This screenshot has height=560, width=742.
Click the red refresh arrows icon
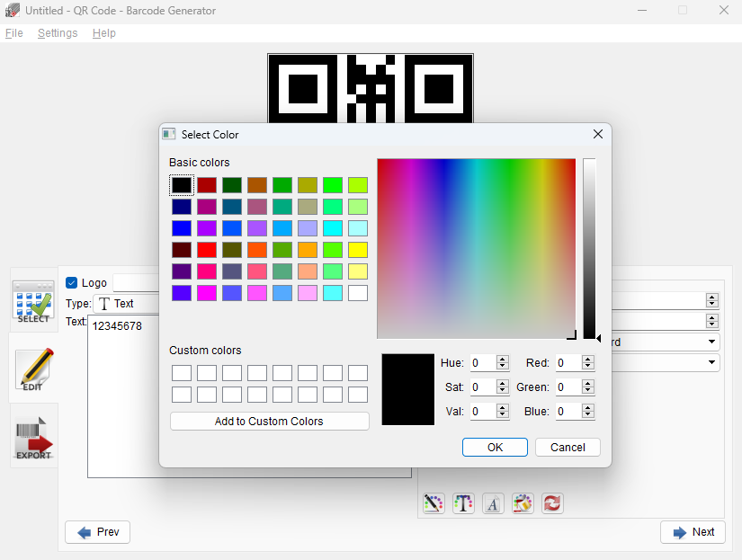point(552,503)
